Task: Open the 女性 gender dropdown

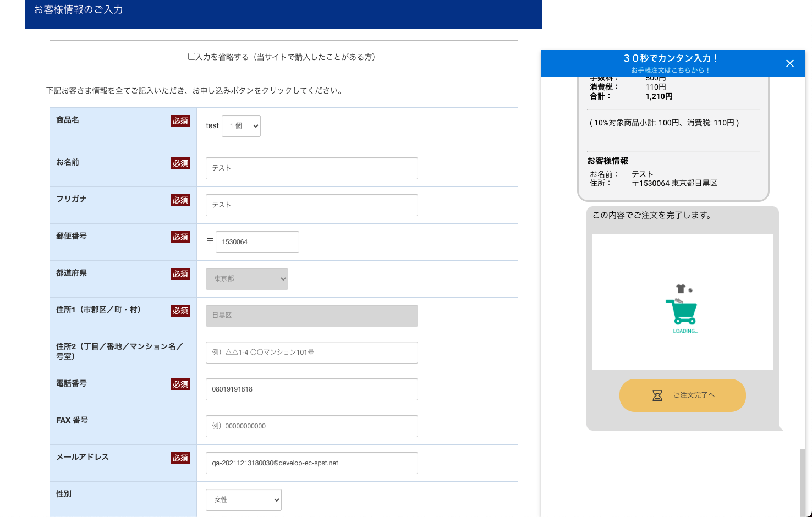Action: tap(244, 500)
